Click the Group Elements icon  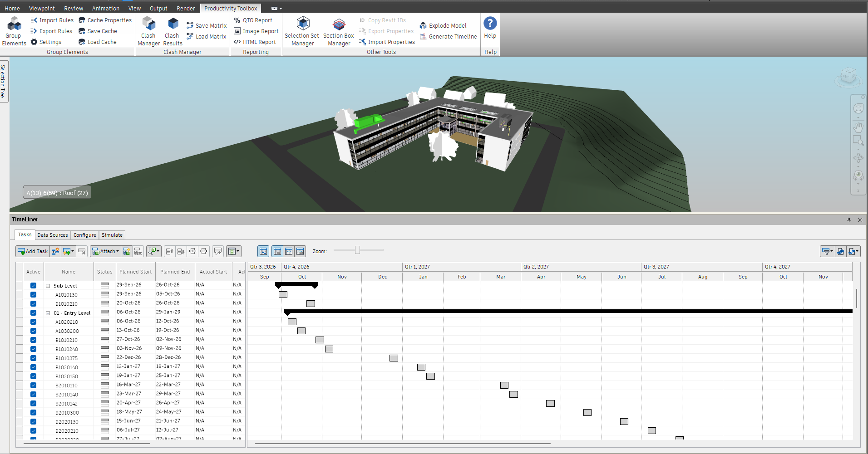(x=14, y=31)
